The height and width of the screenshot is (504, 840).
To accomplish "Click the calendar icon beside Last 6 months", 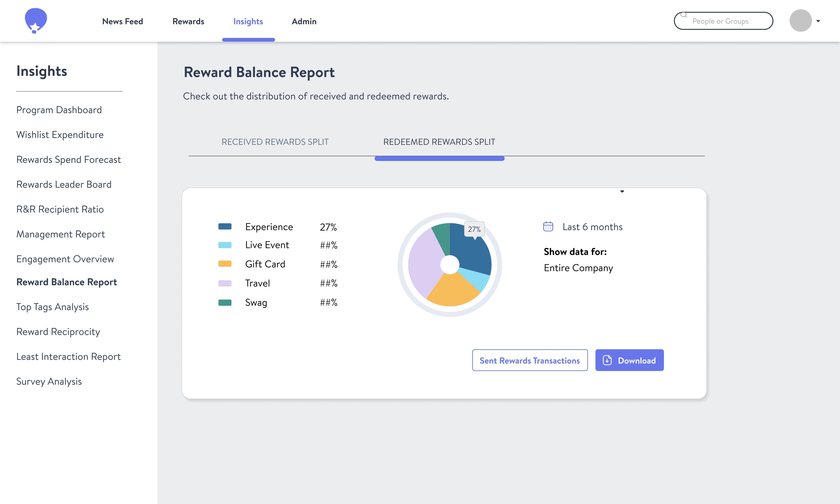I will coord(548,227).
